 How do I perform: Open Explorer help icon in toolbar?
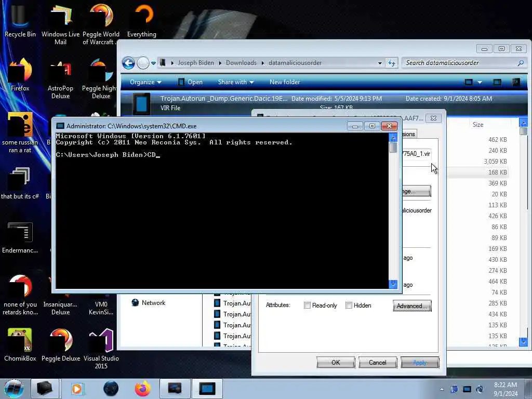click(516, 82)
